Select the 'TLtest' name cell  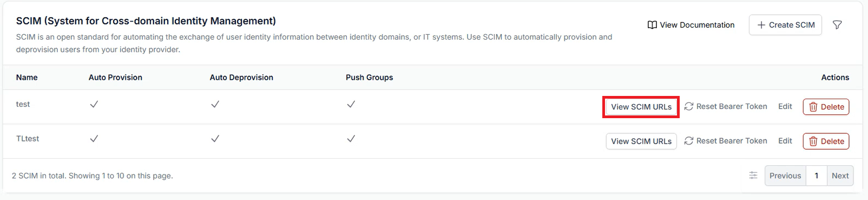pyautogui.click(x=28, y=139)
